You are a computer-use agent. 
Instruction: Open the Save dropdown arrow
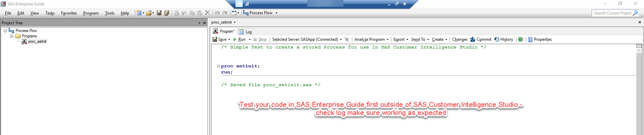(x=229, y=40)
